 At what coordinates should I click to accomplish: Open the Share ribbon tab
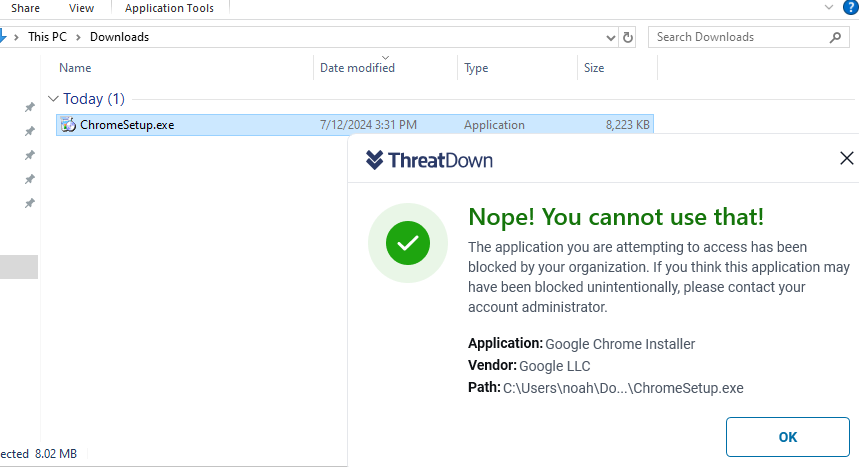(x=25, y=8)
